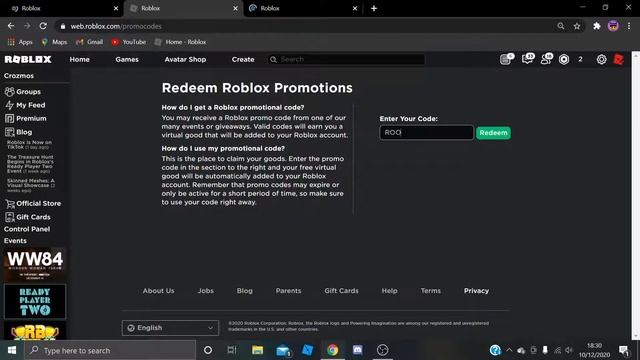
Task: Click the green Redeem button
Action: (493, 133)
